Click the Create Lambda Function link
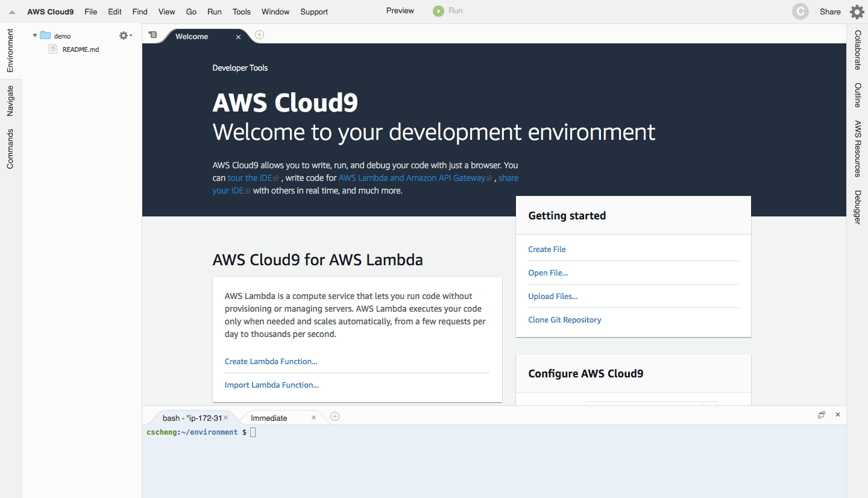 (271, 361)
